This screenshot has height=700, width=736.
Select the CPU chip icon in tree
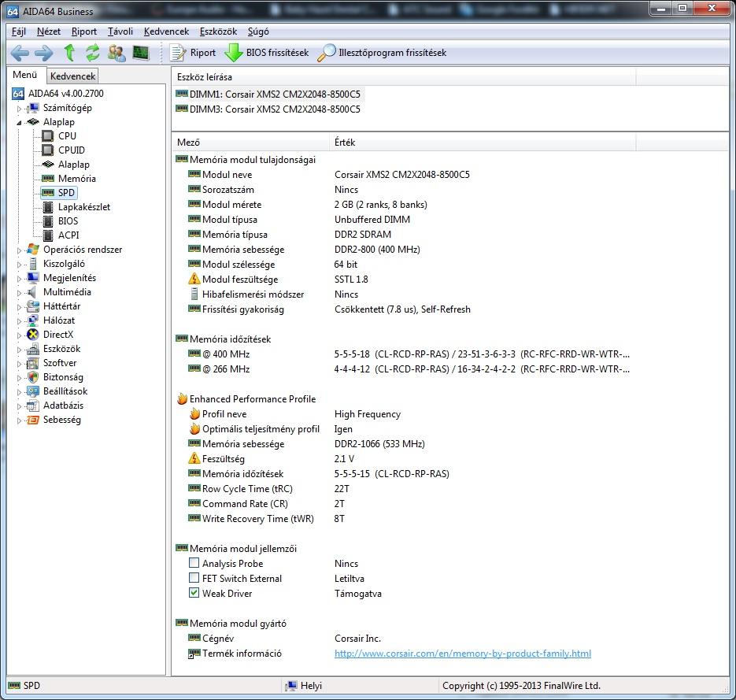coord(48,135)
